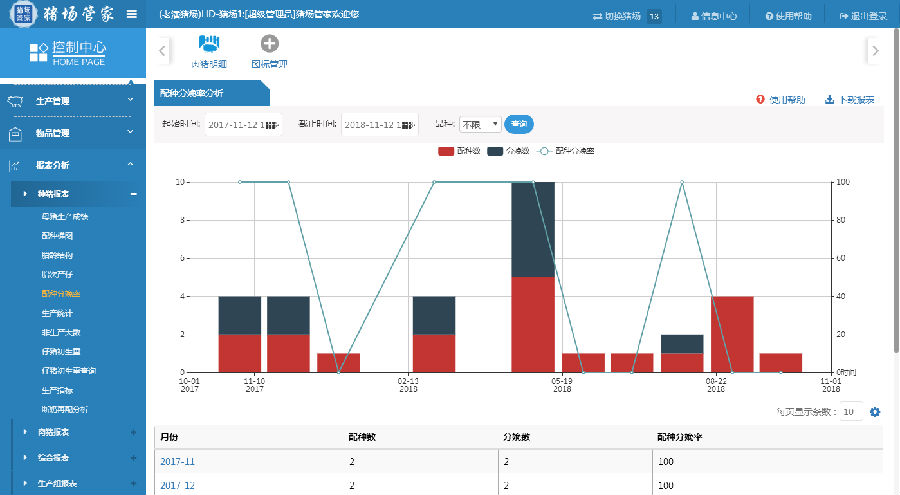Click the hamburger menu icon beside the logo

click(x=131, y=14)
